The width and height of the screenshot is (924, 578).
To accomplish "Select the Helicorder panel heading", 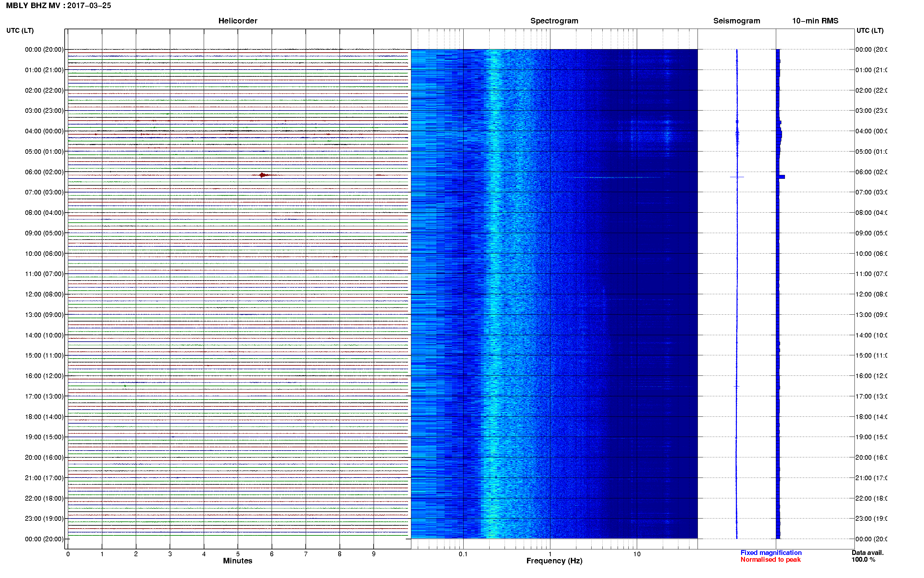I will tap(237, 21).
